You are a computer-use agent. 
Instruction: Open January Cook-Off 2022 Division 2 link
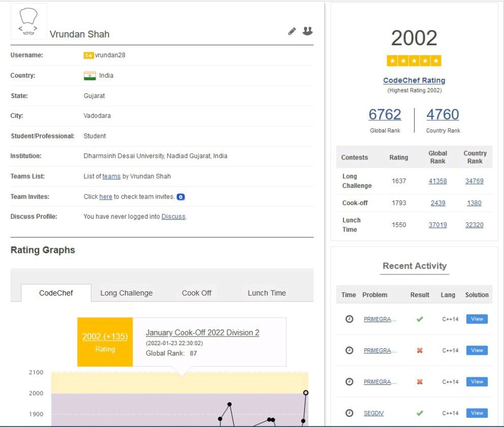[202, 333]
